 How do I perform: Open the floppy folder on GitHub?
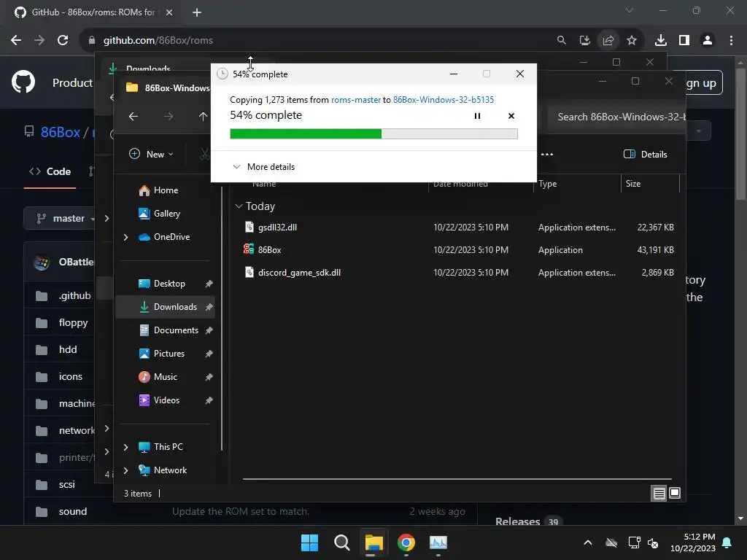click(x=74, y=322)
